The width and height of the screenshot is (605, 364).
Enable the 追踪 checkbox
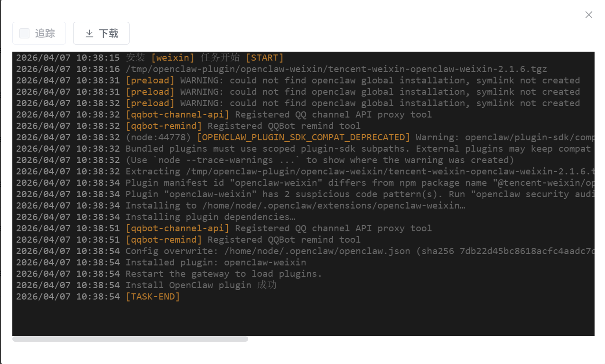25,33
